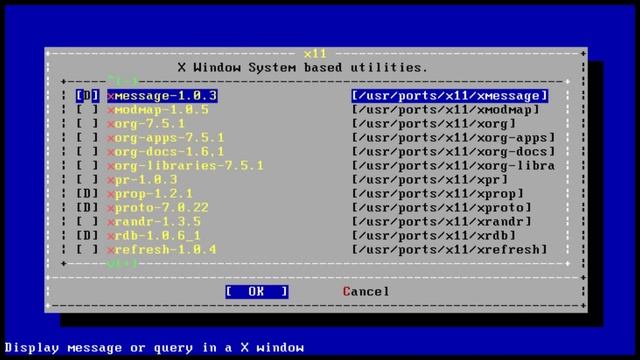Click the /usr/ports/x11/xpr] path
Viewport: 640px width, 360px height.
(x=430, y=180)
